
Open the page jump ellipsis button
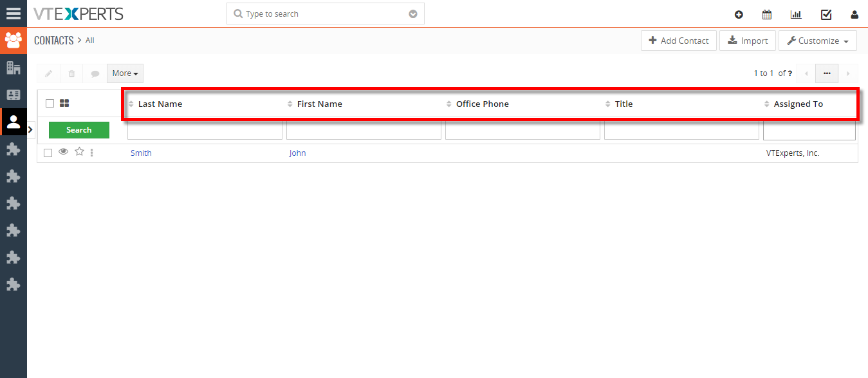point(827,73)
